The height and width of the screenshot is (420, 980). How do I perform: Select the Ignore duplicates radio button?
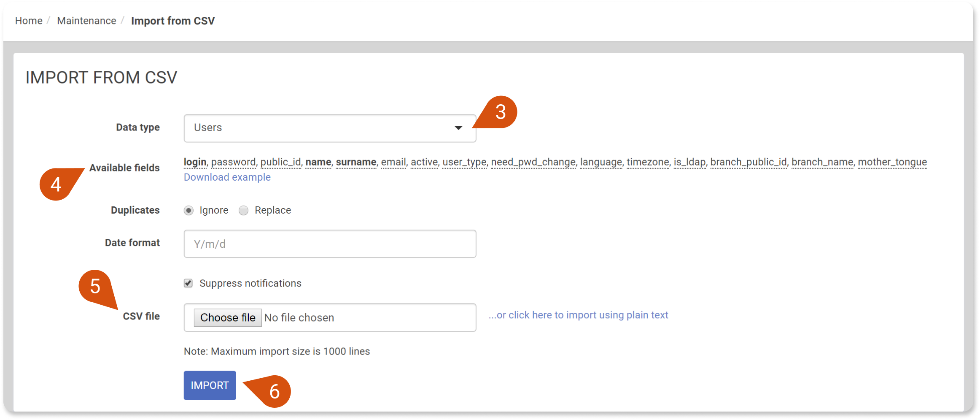(x=188, y=210)
